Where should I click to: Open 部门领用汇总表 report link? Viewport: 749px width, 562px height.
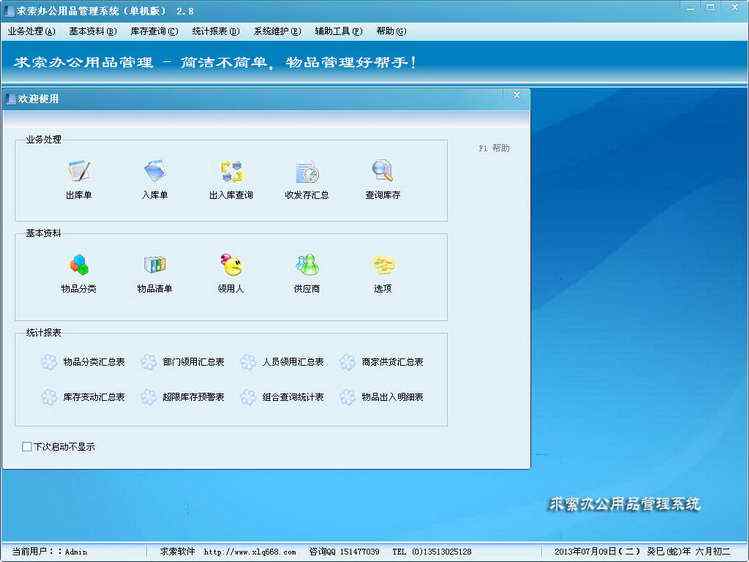tap(193, 362)
